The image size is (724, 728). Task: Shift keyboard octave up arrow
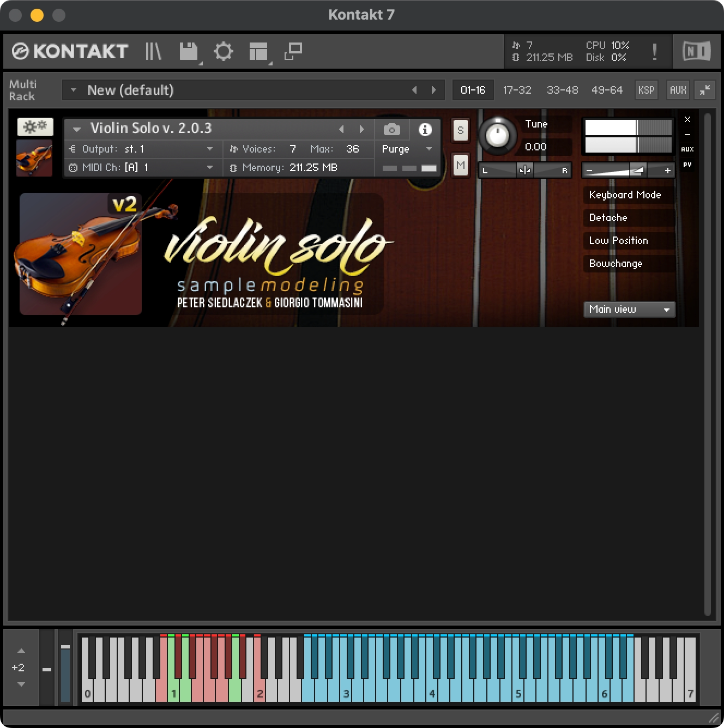(x=21, y=651)
